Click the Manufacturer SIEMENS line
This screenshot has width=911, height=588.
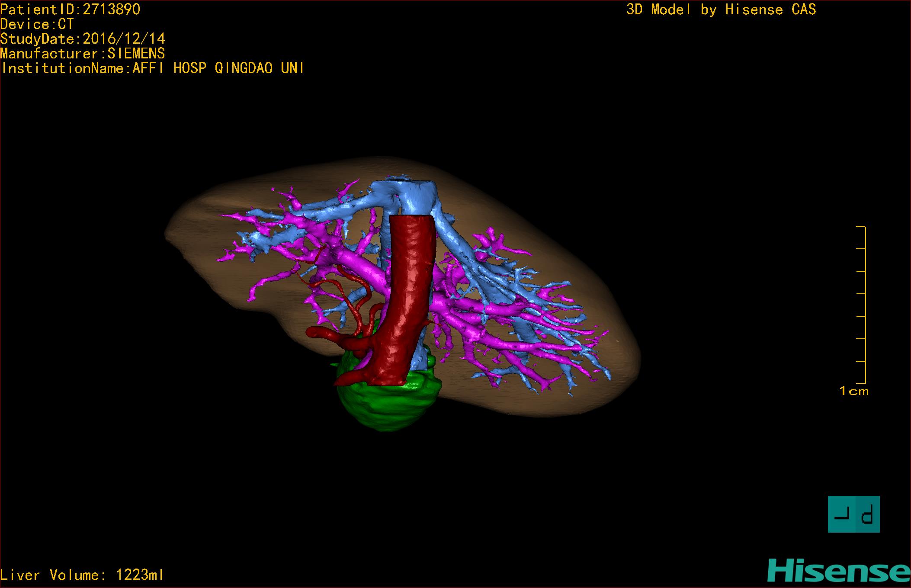point(82,54)
